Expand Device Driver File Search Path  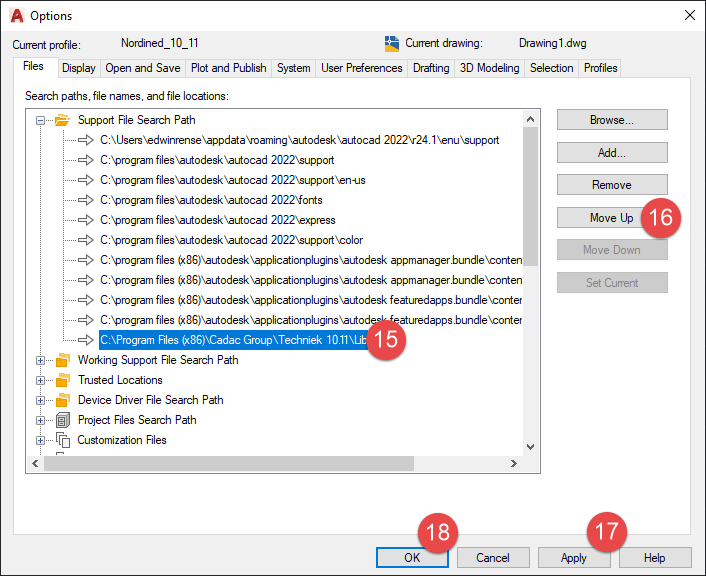click(40, 400)
